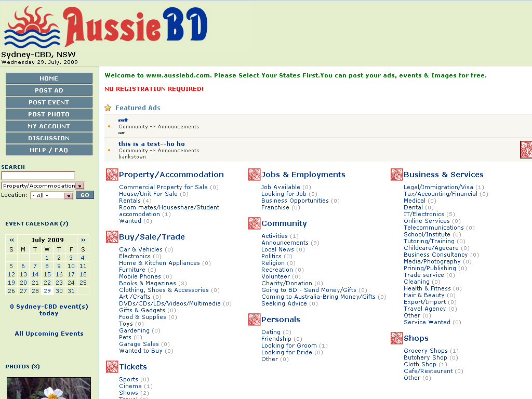Go to next month in calendar
Viewport: 532px width, 399px height.
click(x=83, y=240)
